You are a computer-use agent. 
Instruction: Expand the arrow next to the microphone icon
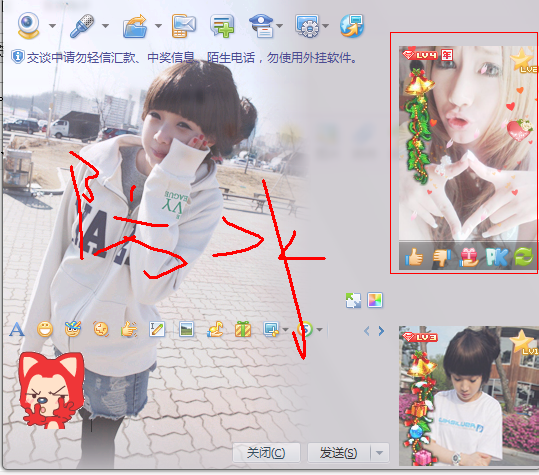(106, 26)
